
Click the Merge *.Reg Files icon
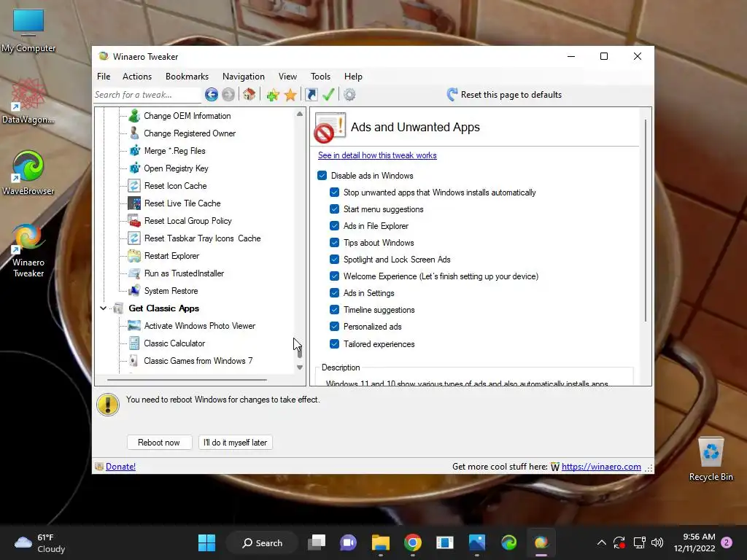pos(135,151)
